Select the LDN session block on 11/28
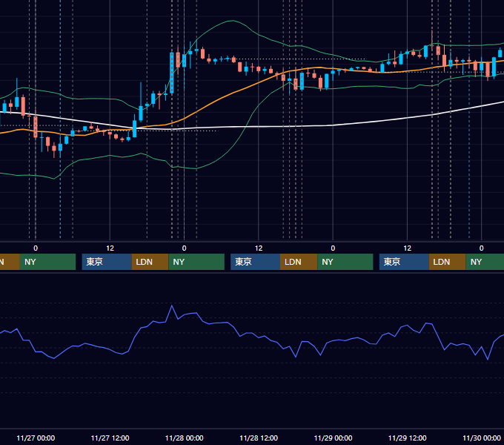Viewport: 504px width, 445px height. click(299, 262)
